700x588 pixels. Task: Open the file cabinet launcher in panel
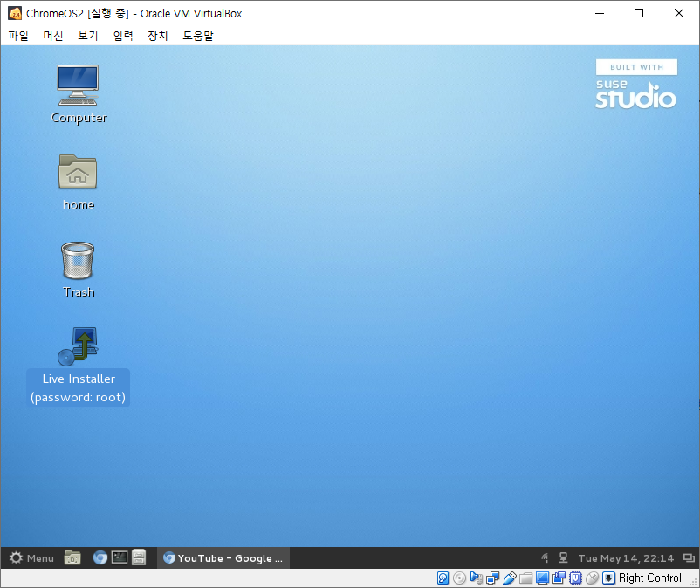pyautogui.click(x=139, y=557)
